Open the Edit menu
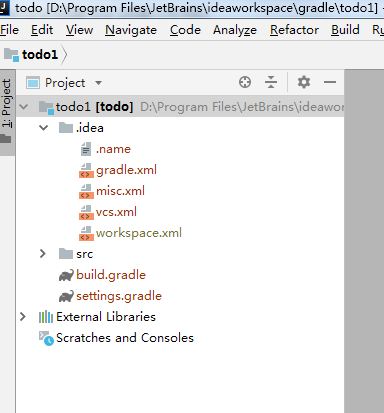Image resolution: width=384 pixels, height=413 pixels. coord(42,30)
